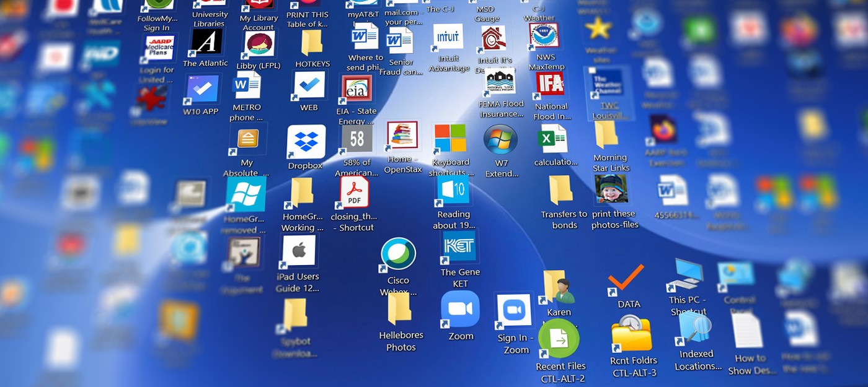Open The Gene KET shortcut
This screenshot has height=387, width=868.
(x=459, y=246)
